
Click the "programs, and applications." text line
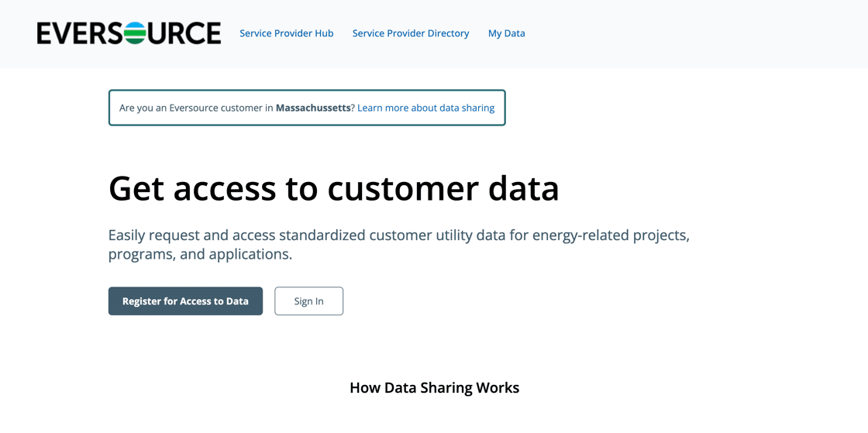(x=200, y=254)
